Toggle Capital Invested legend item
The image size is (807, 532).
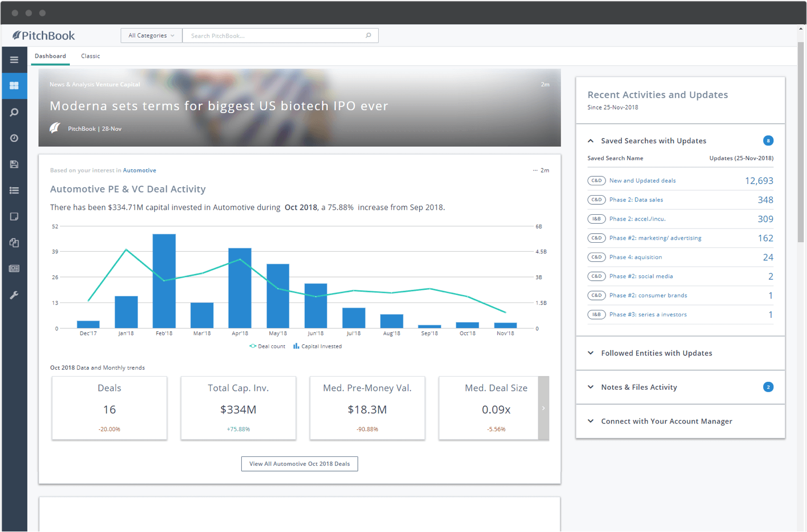point(317,346)
